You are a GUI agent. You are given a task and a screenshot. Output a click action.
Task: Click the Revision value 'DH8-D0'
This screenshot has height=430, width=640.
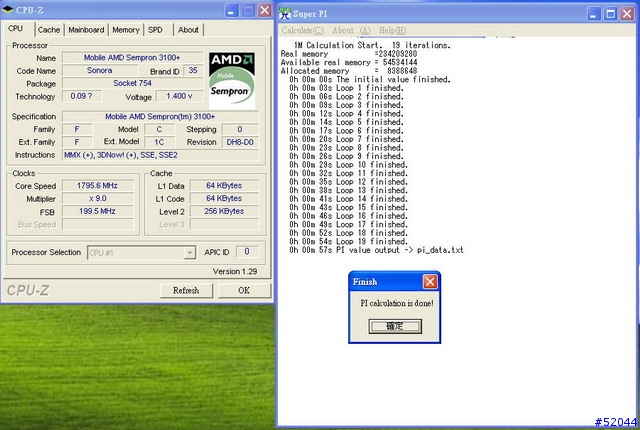(x=240, y=142)
